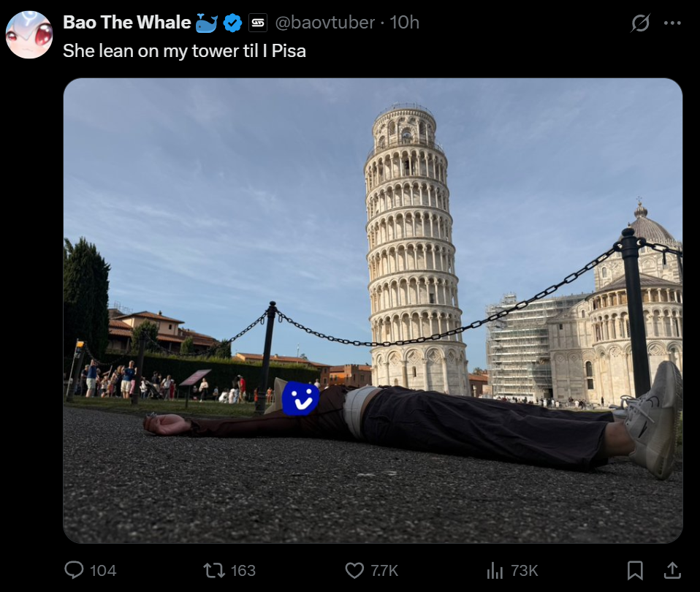
Task: Click the 104 replies count
Action: point(103,571)
